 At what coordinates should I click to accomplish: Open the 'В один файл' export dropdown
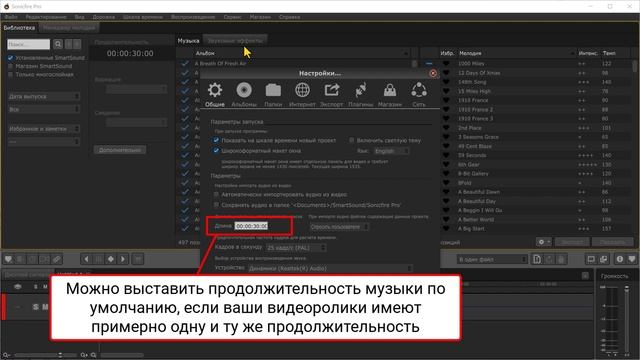coord(492,260)
